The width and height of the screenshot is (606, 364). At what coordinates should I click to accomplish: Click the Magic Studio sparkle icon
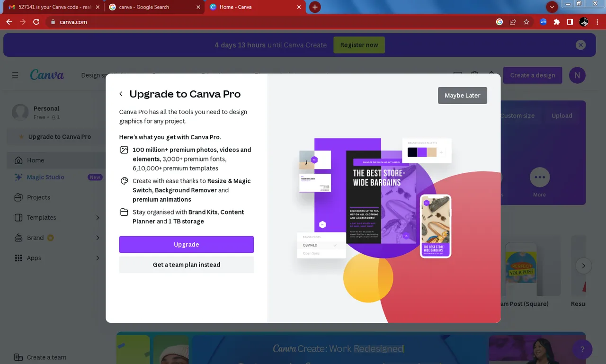(18, 177)
